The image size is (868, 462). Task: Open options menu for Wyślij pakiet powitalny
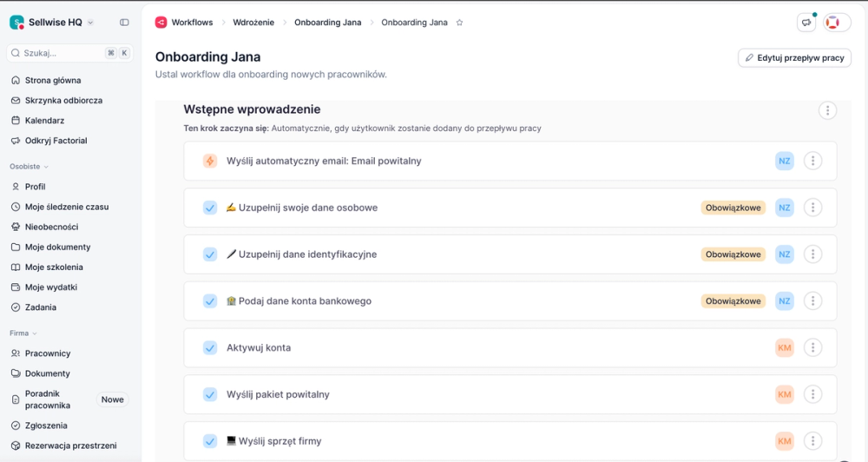tap(812, 394)
